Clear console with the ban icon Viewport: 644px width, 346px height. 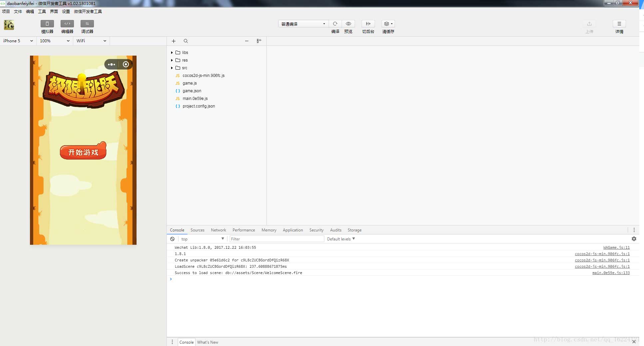coord(172,239)
